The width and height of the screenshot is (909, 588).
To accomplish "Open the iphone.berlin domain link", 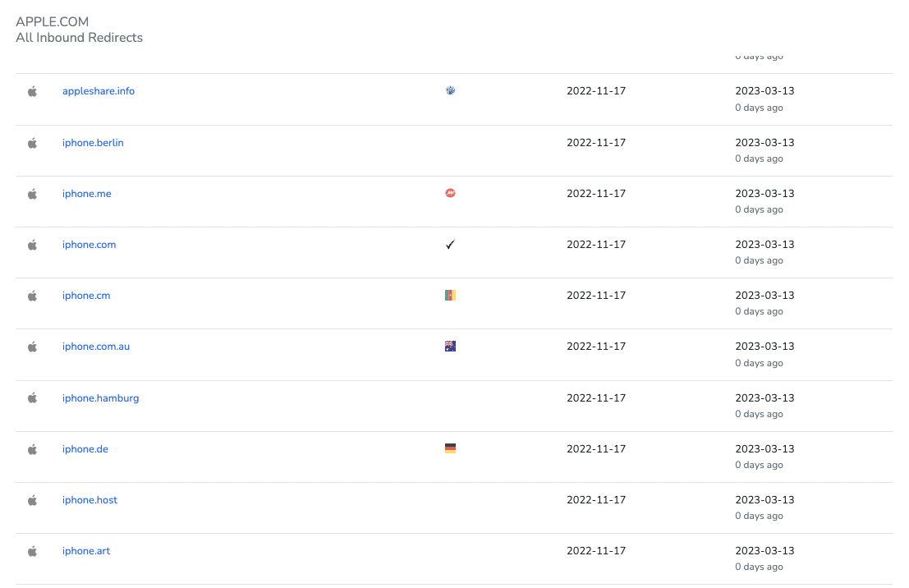I will point(93,143).
